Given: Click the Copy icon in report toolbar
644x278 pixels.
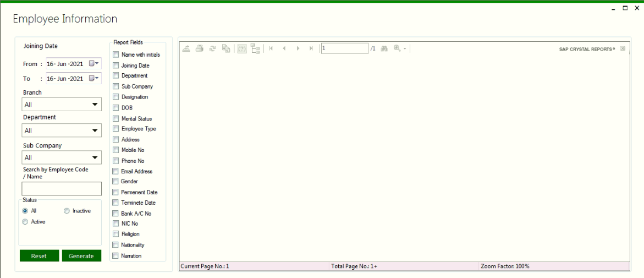Looking at the screenshot, I should [226, 48].
